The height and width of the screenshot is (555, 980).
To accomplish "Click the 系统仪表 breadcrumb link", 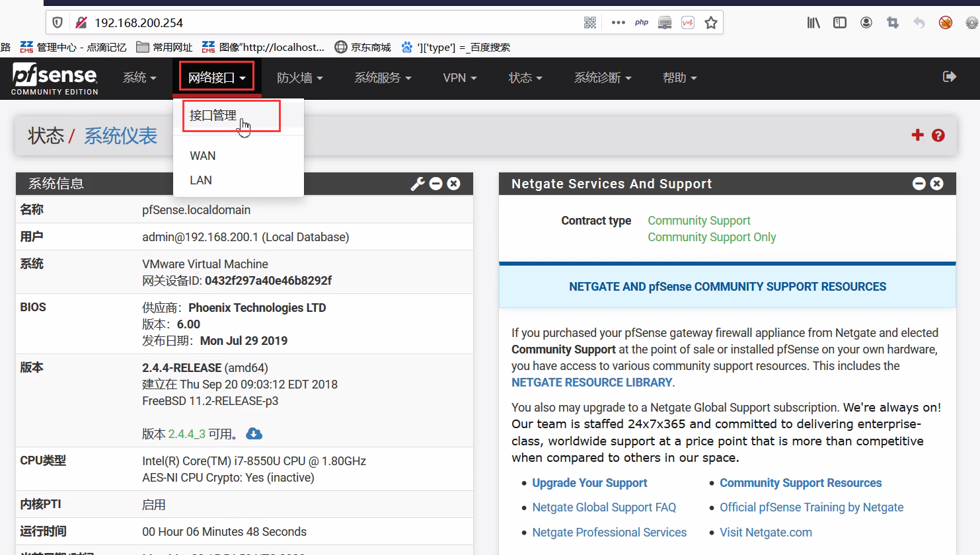I will pyautogui.click(x=120, y=136).
